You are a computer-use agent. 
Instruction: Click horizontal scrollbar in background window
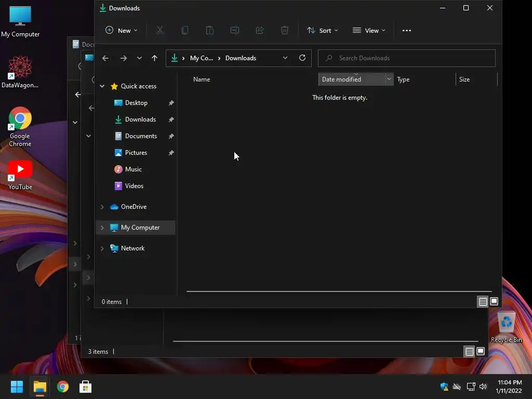tap(325, 341)
